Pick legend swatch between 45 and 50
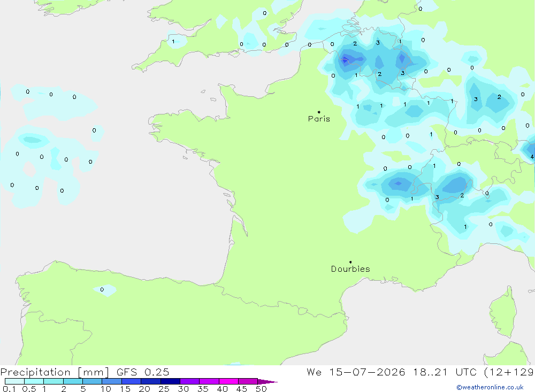The height and width of the screenshot is (392, 535). click(248, 381)
